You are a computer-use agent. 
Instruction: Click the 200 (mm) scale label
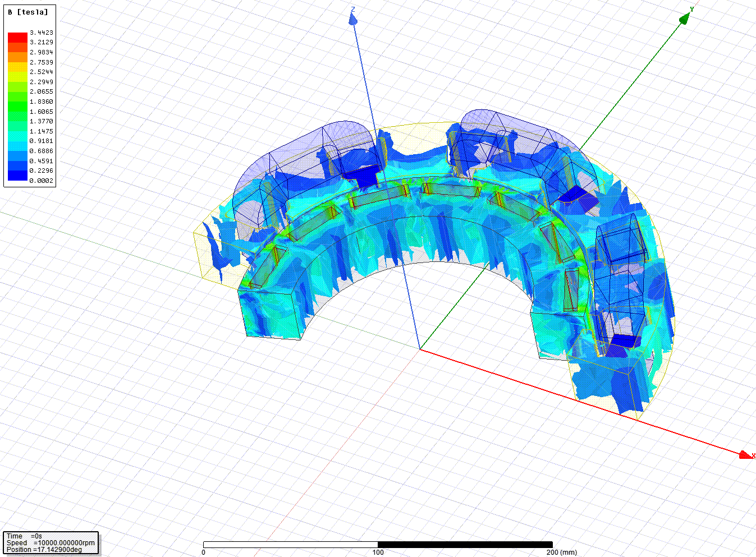(561, 553)
